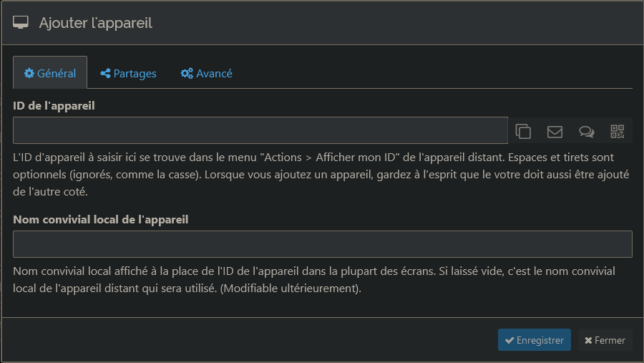This screenshot has height=363, width=644.
Task: Click the envelope email icon
Action: (x=555, y=131)
